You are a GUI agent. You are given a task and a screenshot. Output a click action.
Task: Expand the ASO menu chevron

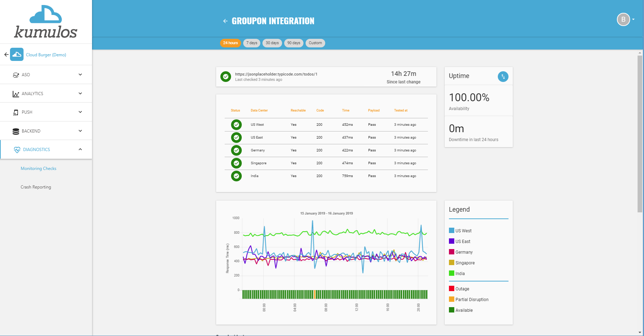[80, 74]
